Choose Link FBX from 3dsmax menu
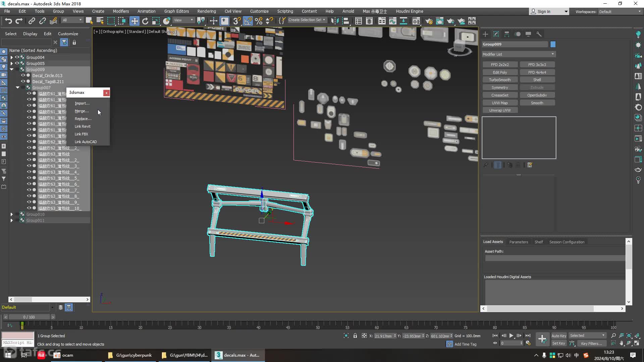This screenshot has width=644, height=362. (81, 134)
